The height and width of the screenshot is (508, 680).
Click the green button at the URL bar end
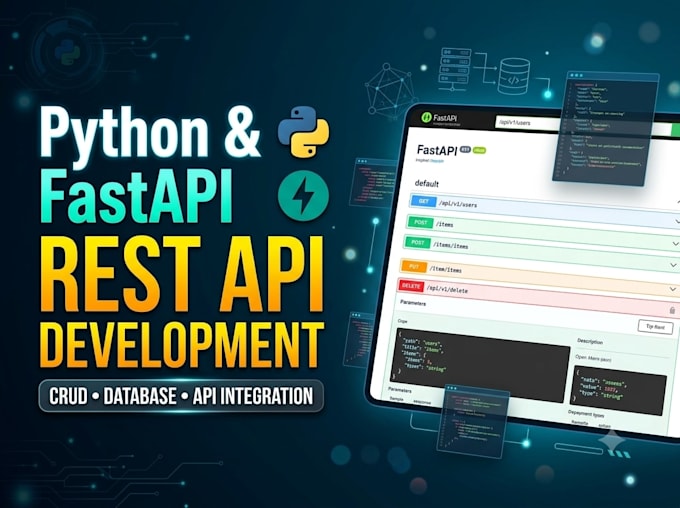(675, 129)
